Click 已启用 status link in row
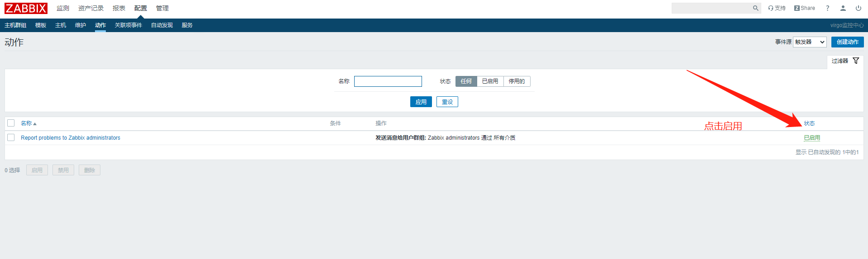 pos(812,138)
